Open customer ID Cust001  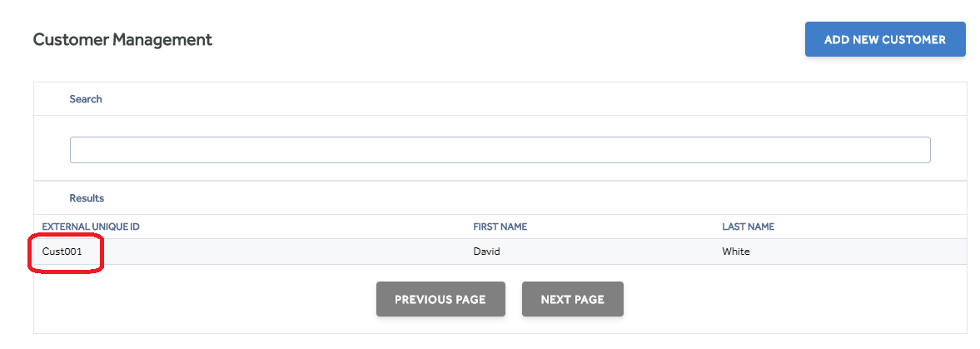pos(62,252)
